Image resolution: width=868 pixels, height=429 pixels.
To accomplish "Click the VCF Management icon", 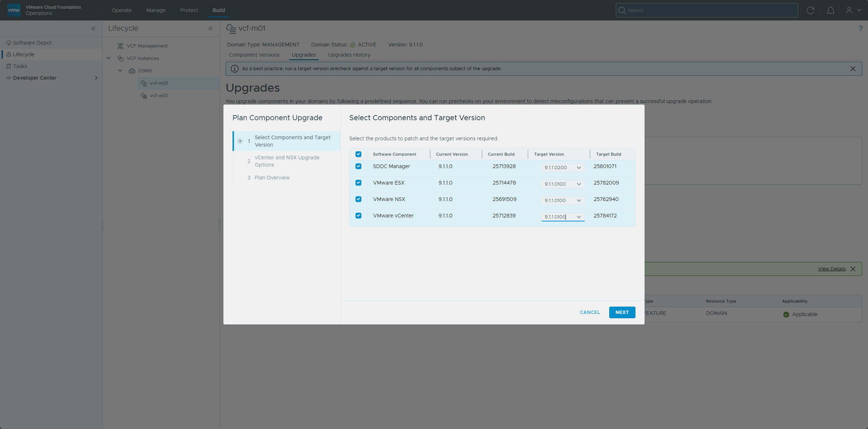I will point(120,46).
